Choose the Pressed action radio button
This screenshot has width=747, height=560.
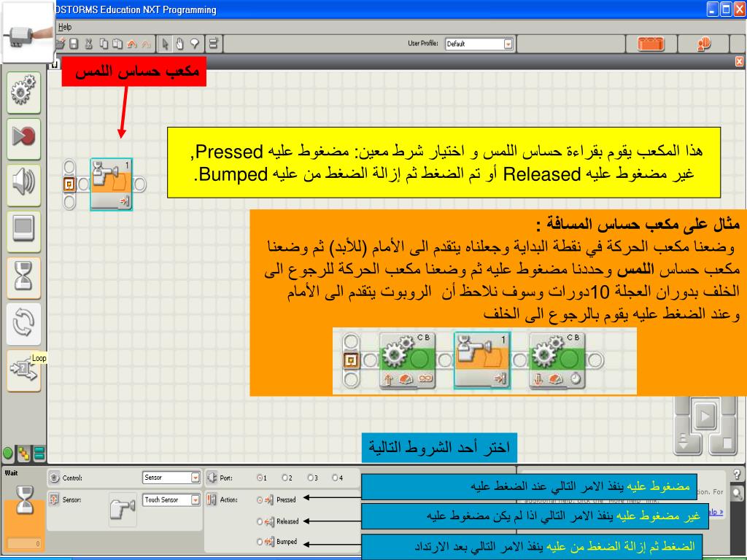pyautogui.click(x=260, y=500)
